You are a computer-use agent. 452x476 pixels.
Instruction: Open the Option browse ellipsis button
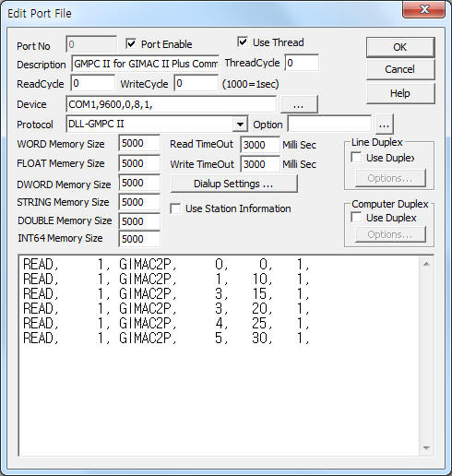[x=384, y=125]
